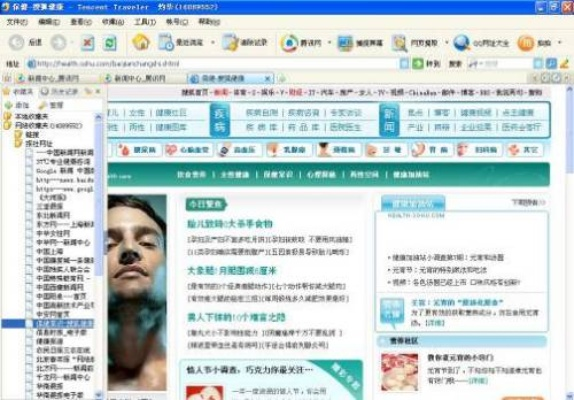
Task: Click 心理探秘 in the green navigation bar
Action: pyautogui.click(x=321, y=175)
